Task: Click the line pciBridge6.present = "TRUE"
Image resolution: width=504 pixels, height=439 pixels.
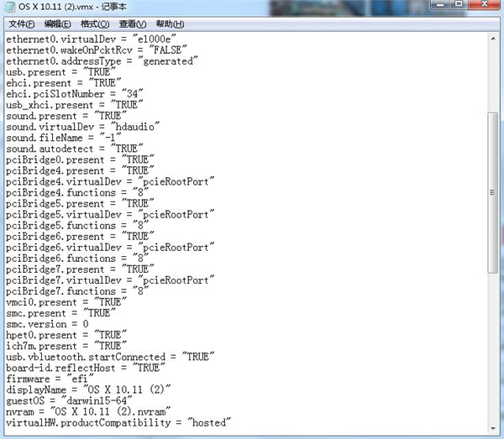Action: point(80,236)
